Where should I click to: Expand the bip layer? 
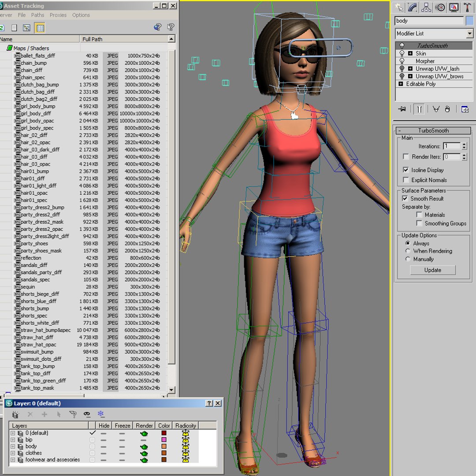[13, 440]
